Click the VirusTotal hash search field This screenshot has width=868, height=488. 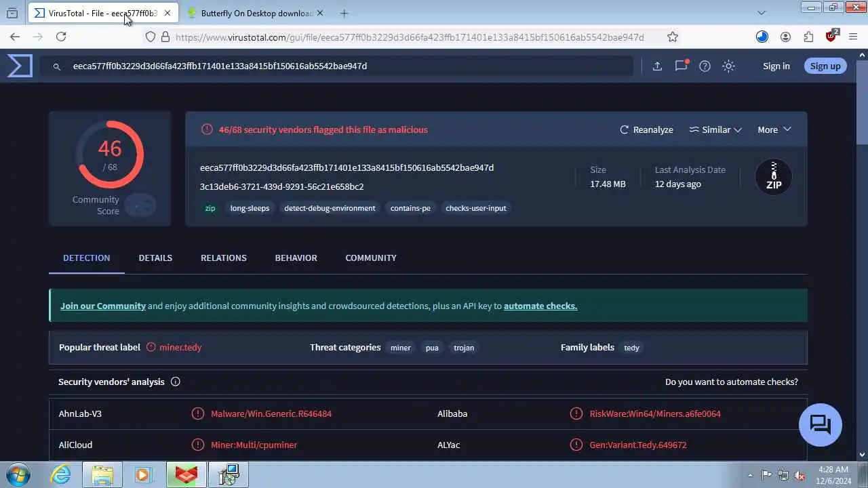pyautogui.click(x=336, y=66)
